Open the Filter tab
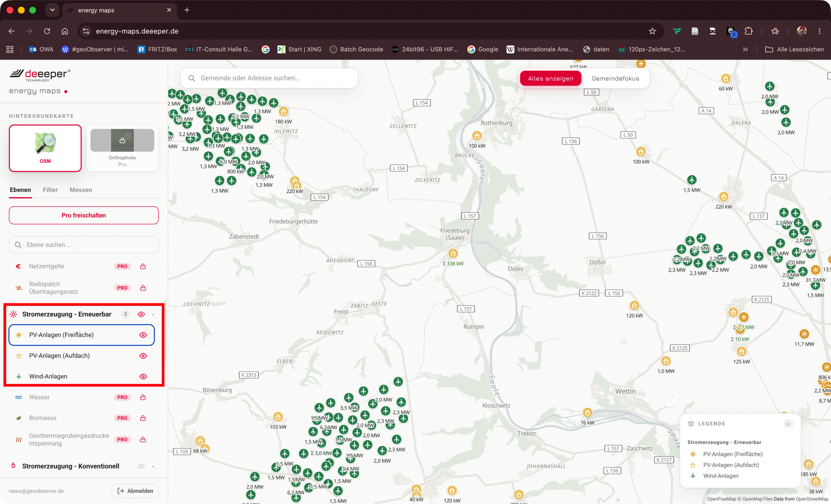The width and height of the screenshot is (831, 504). [x=50, y=190]
